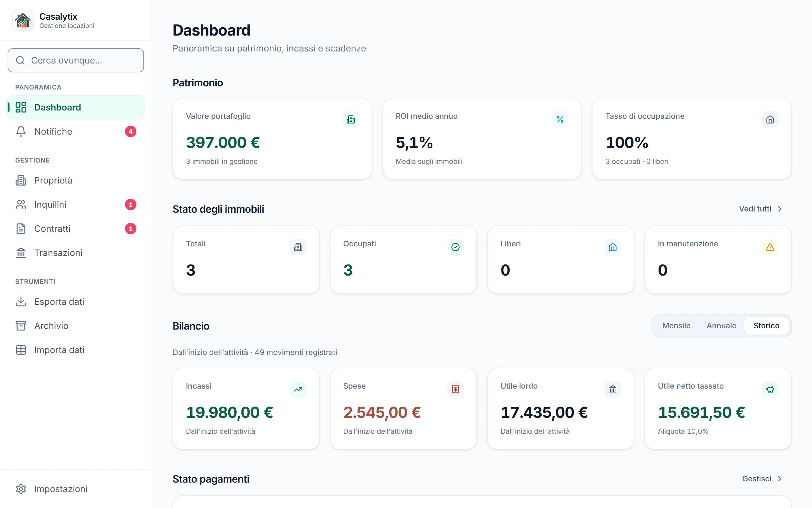Click the Impostazioni gear icon
The height and width of the screenshot is (508, 812).
pos(21,489)
